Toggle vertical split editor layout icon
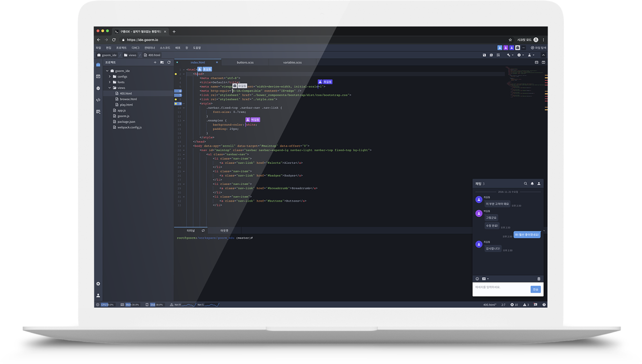Image resolution: width=642 pixels, height=364 pixels. click(x=543, y=62)
